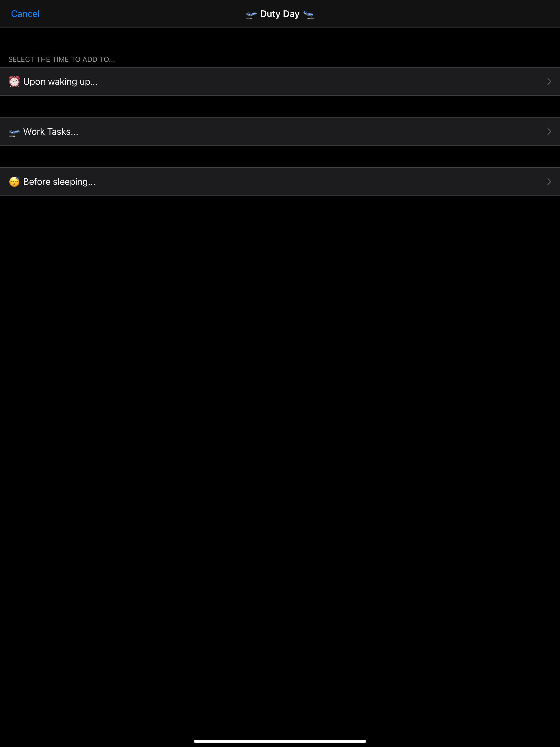Screen dimensions: 560x747
Task: Click the SELECT THE TIME TO ADD TO header
Action: [x=62, y=59]
